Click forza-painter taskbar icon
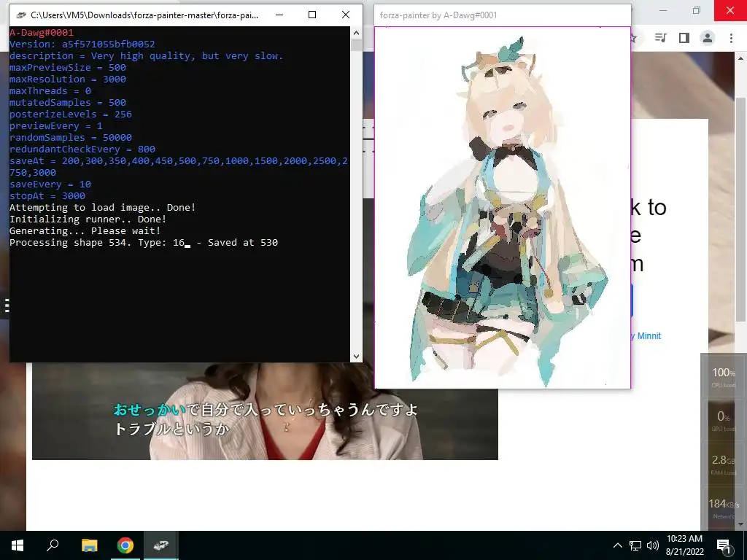This screenshot has width=747, height=560. point(160,545)
